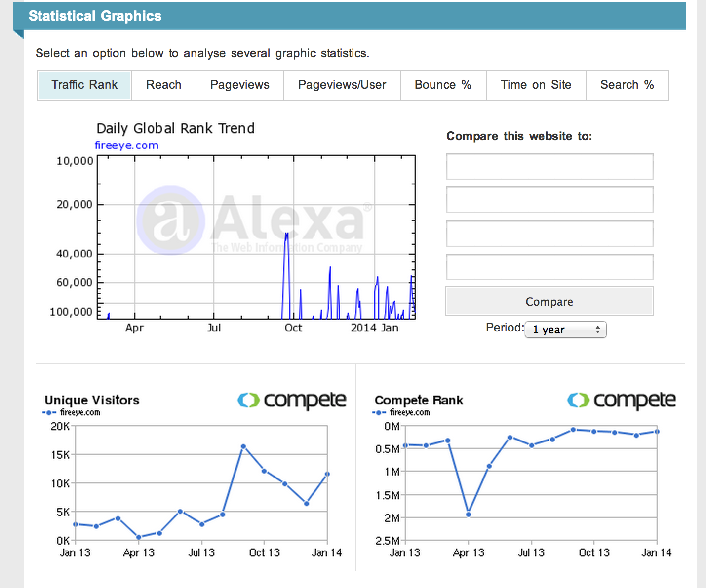Switch to the Reach tab
Screen dimensions: 706x588
point(164,85)
